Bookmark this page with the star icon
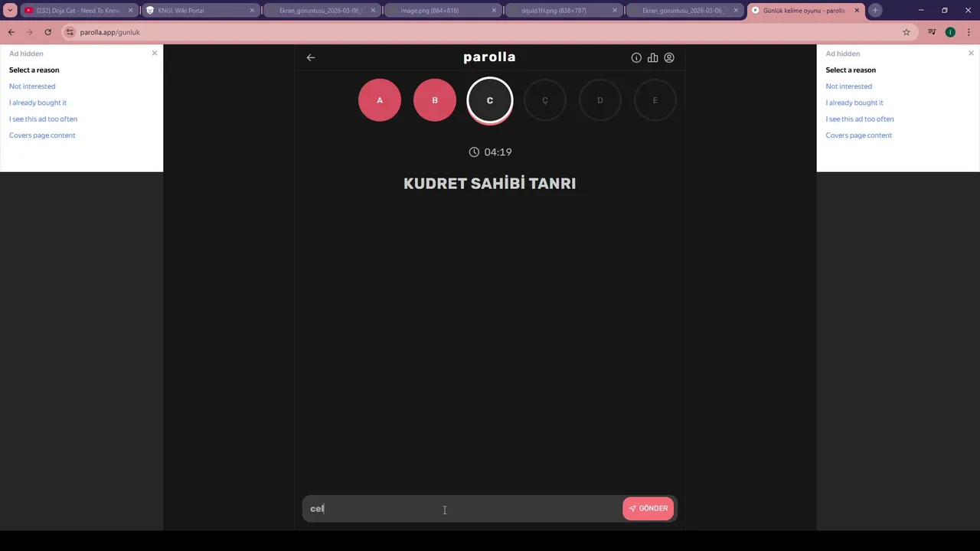 pyautogui.click(x=906, y=32)
